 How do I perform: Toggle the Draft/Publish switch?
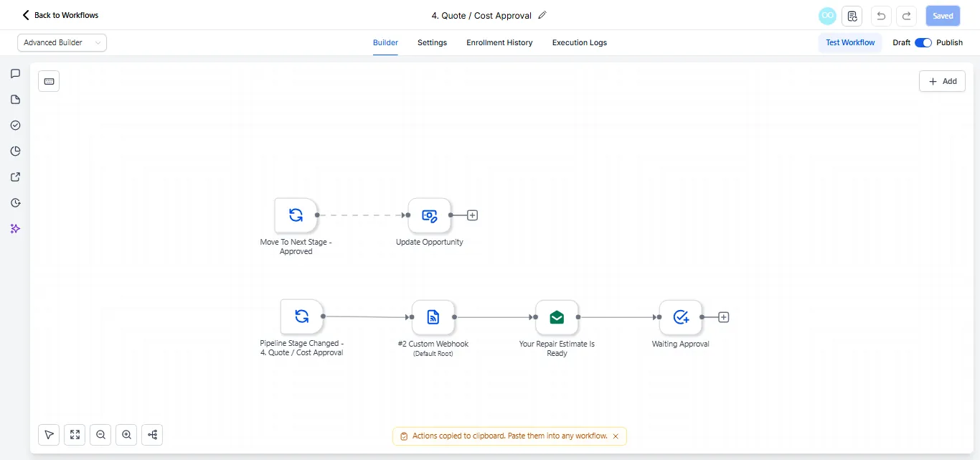coord(923,43)
